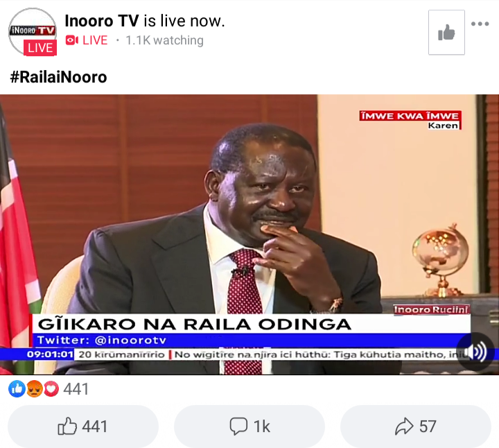Image resolution: width=499 pixels, height=448 pixels.
Task: Click the ÎMWE KWA ÎMWE Karen overlay tag
Action: (x=410, y=120)
